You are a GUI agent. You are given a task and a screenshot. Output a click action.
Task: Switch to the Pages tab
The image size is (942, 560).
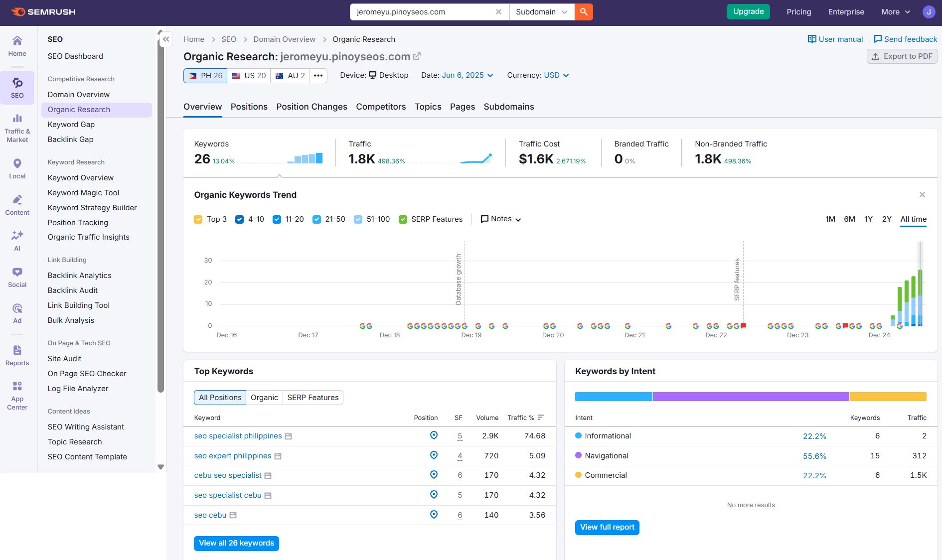462,107
